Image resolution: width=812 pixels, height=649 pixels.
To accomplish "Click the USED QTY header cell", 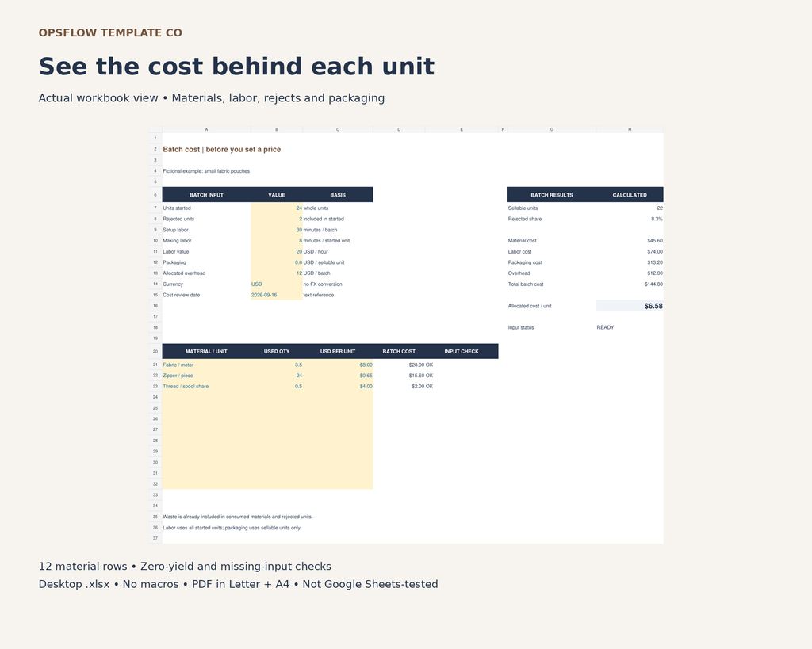I will point(277,351).
